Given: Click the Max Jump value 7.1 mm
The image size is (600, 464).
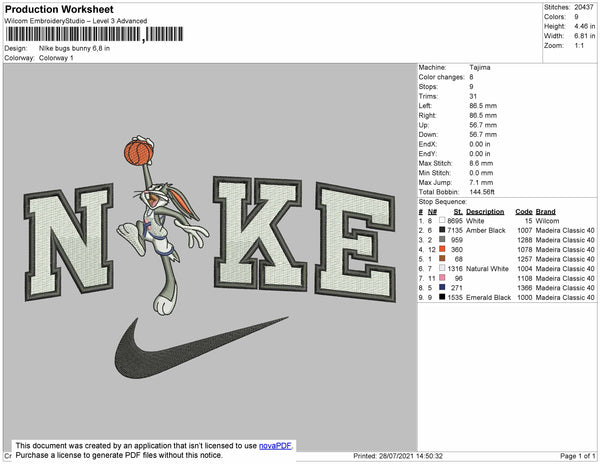Looking at the screenshot, I should (x=481, y=182).
